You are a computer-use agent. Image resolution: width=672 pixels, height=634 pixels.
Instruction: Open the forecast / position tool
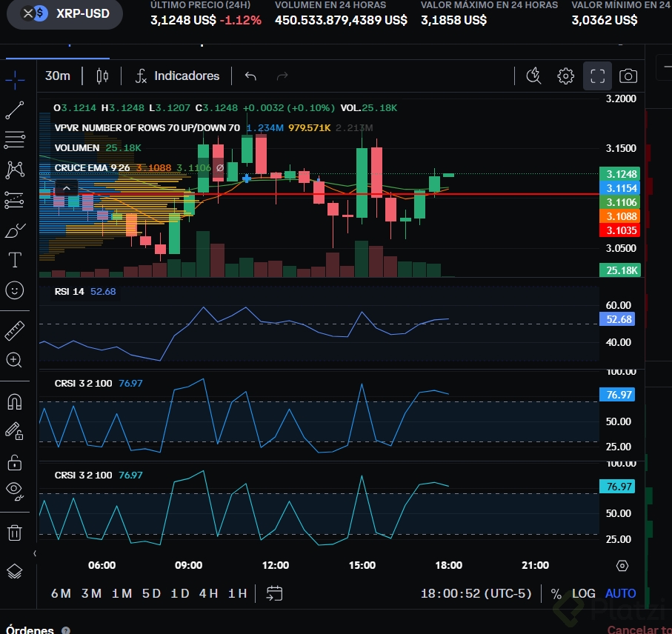click(x=15, y=200)
